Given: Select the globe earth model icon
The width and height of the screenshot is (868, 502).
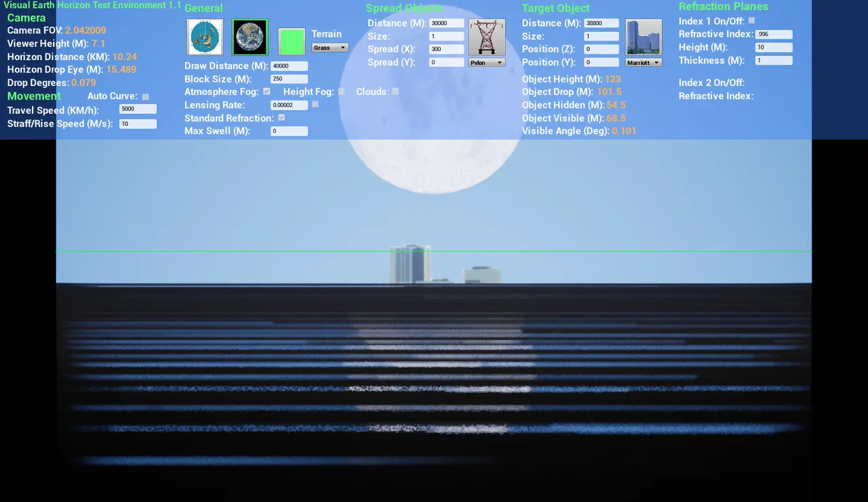Looking at the screenshot, I should [250, 37].
